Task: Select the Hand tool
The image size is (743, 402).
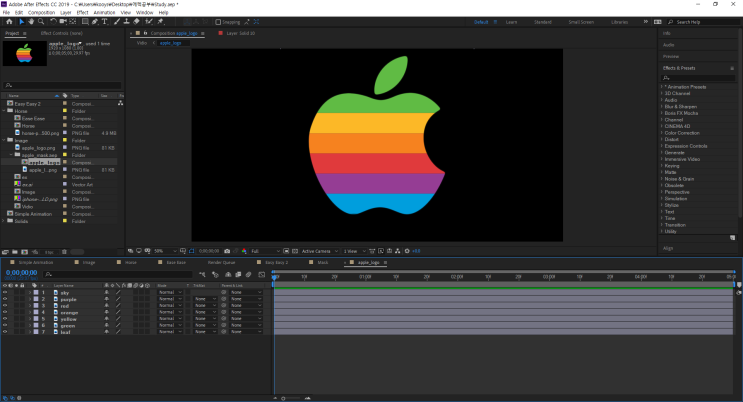Action: point(31,22)
